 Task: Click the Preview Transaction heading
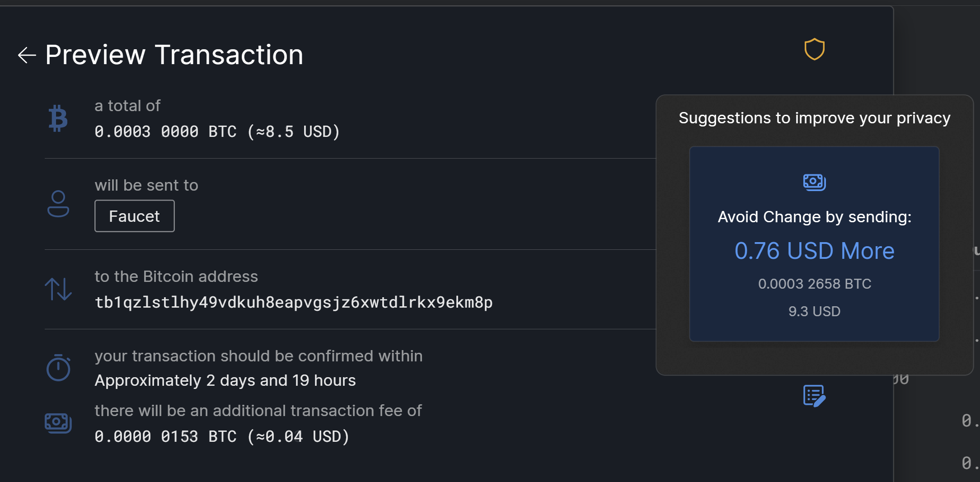coord(174,54)
